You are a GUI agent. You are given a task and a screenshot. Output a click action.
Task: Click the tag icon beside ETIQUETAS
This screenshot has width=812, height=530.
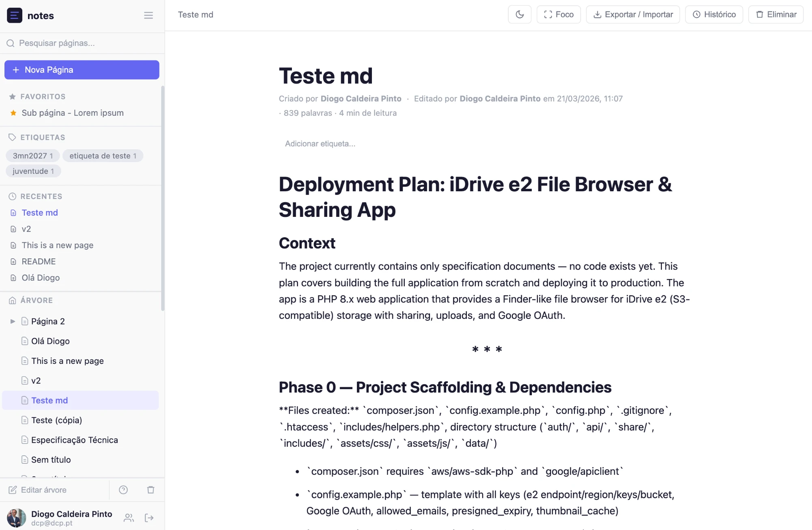(12, 137)
